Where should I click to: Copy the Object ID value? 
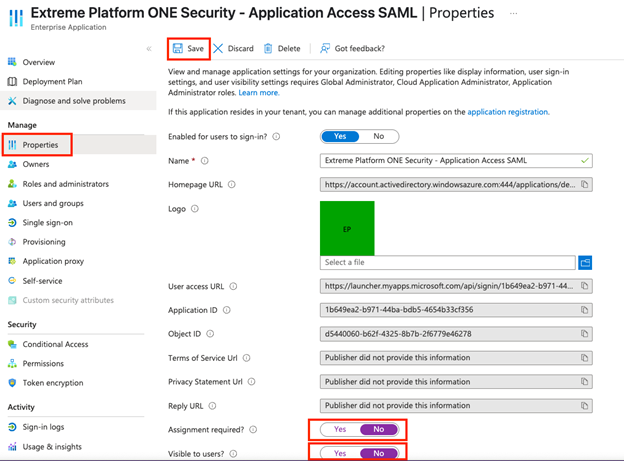pyautogui.click(x=584, y=334)
